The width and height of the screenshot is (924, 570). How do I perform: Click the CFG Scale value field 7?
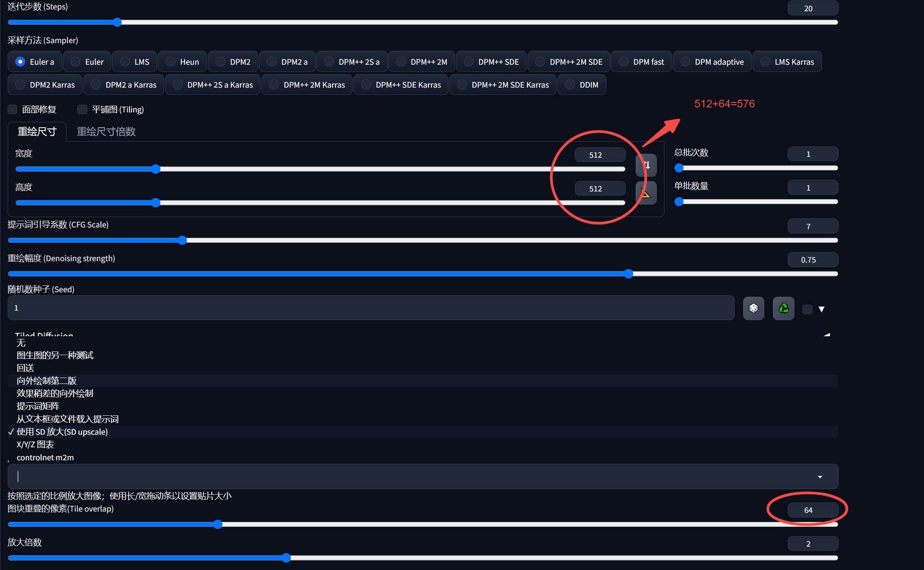point(813,226)
